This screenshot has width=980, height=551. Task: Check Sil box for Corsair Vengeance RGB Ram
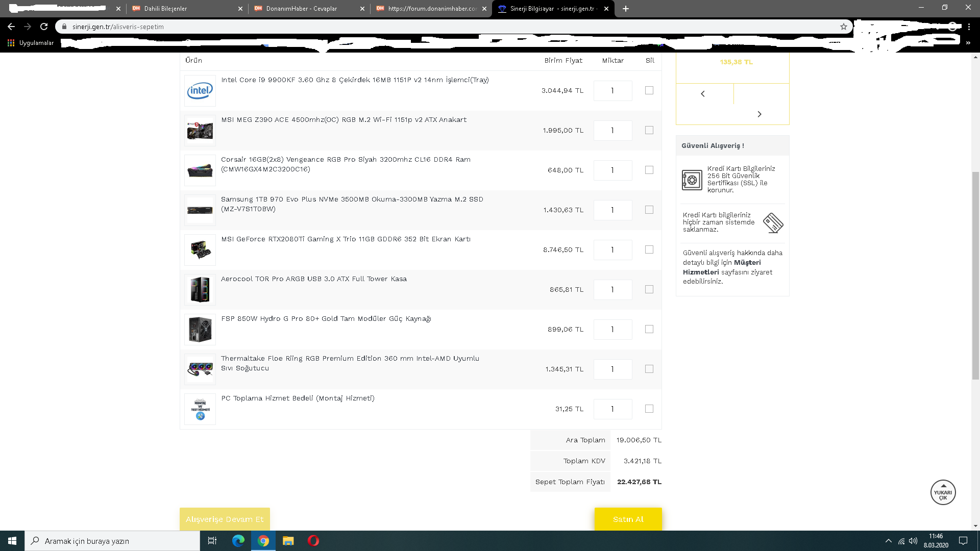click(x=649, y=170)
